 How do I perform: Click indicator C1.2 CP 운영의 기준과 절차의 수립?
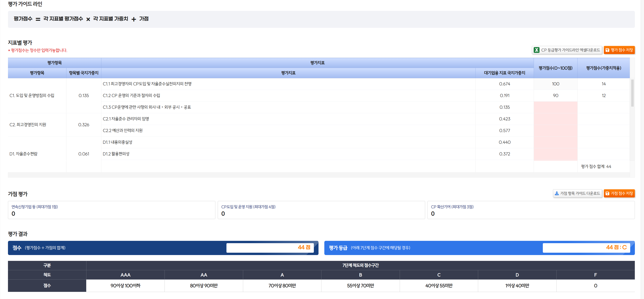point(131,96)
